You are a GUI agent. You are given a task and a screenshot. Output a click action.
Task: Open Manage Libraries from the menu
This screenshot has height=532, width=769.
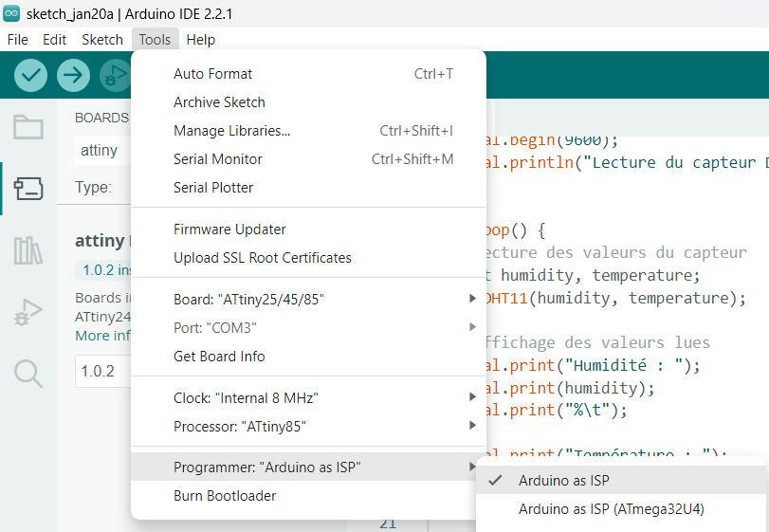(x=231, y=131)
